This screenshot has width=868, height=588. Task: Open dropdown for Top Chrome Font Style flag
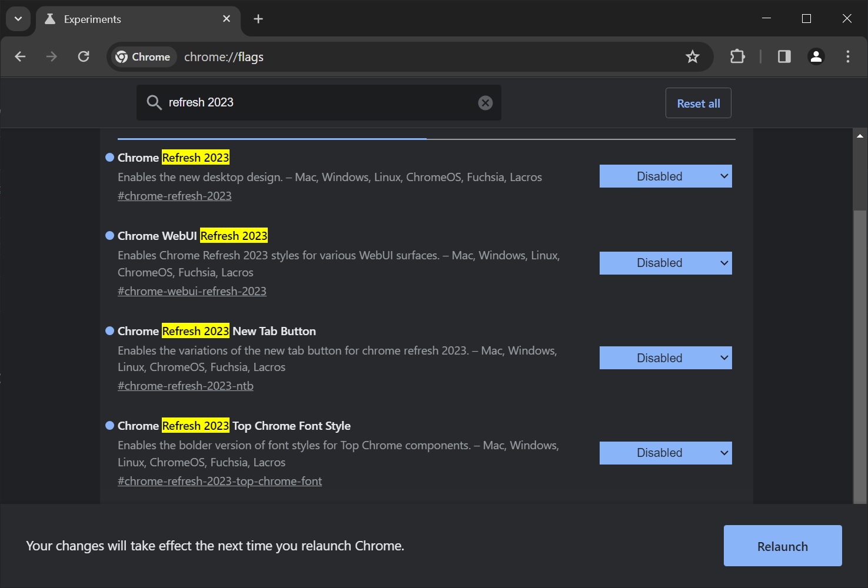coord(666,453)
